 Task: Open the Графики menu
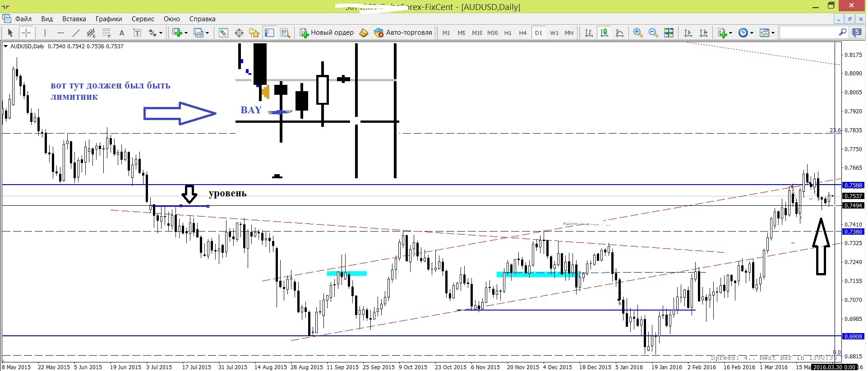(109, 19)
